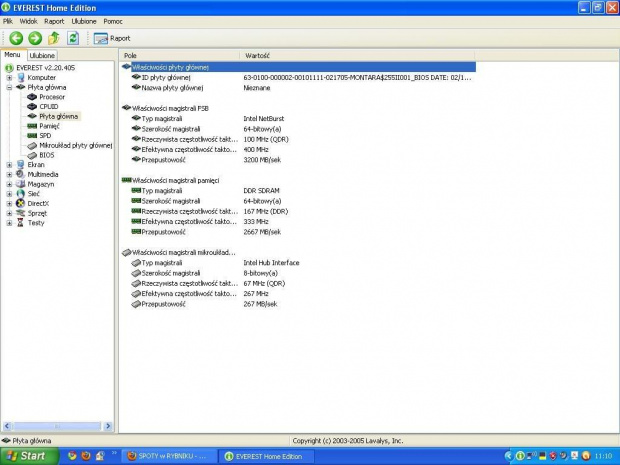The image size is (620, 465).
Task: Click the Magazyn storage icon in tree
Action: (x=21, y=184)
